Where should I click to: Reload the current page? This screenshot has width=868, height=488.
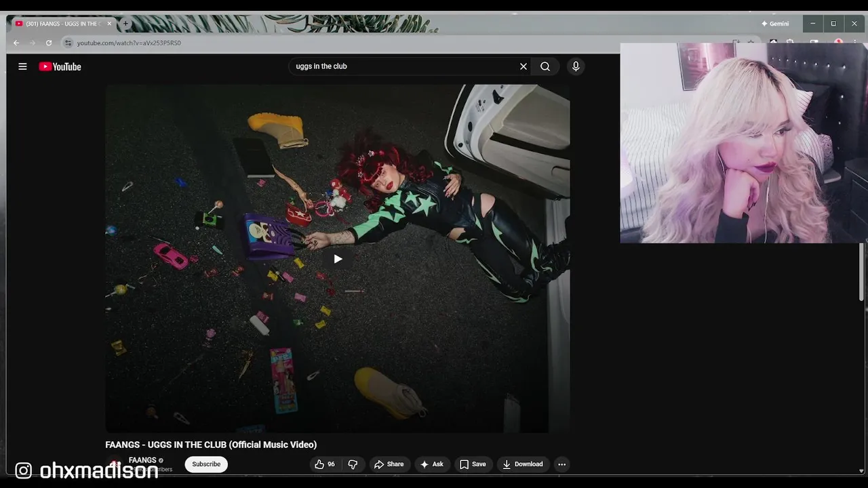[49, 43]
